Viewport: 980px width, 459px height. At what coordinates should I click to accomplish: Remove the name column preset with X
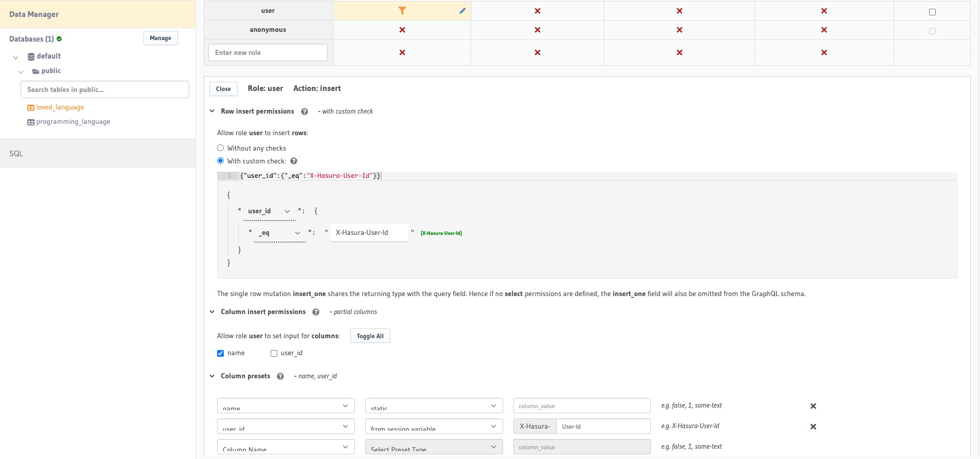pos(813,406)
